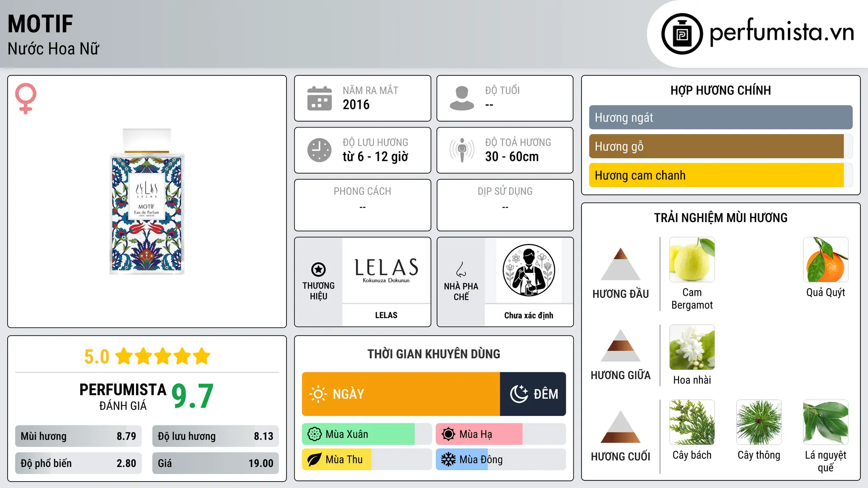868x488 pixels.
Task: Click the leaf icon next to Mùa Thu
Action: [x=314, y=460]
